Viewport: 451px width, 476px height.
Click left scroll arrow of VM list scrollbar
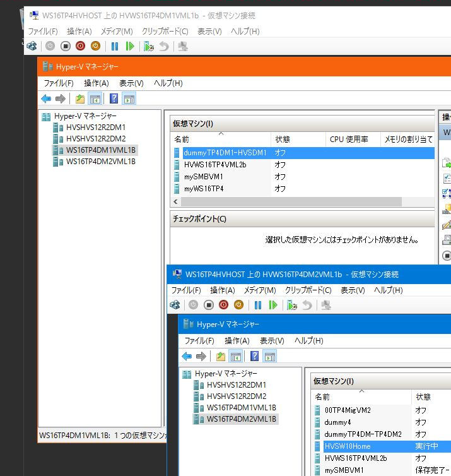(x=175, y=201)
